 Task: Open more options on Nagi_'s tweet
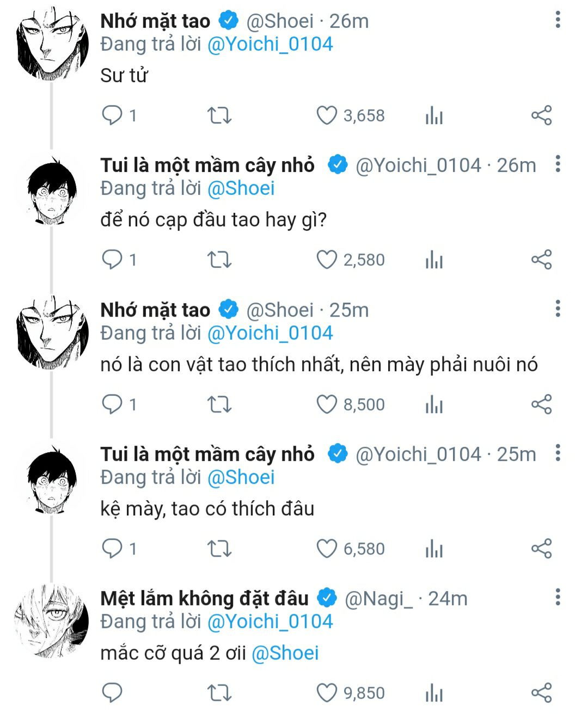point(558,598)
